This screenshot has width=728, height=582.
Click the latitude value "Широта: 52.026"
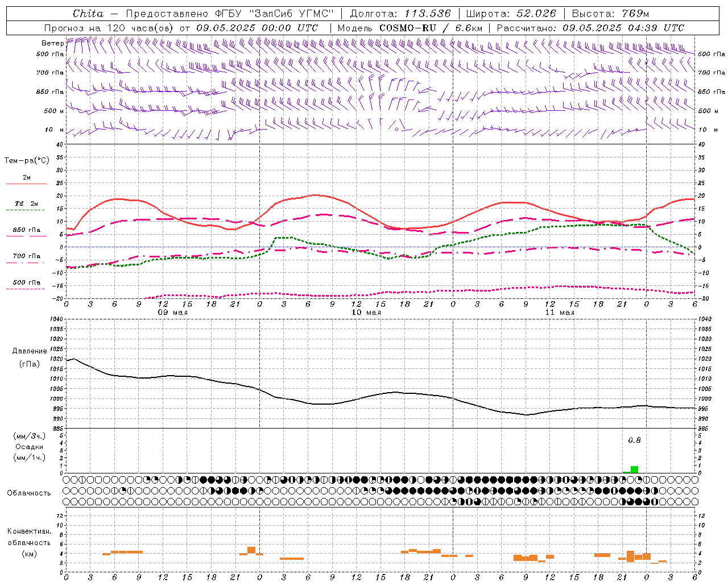point(511,13)
